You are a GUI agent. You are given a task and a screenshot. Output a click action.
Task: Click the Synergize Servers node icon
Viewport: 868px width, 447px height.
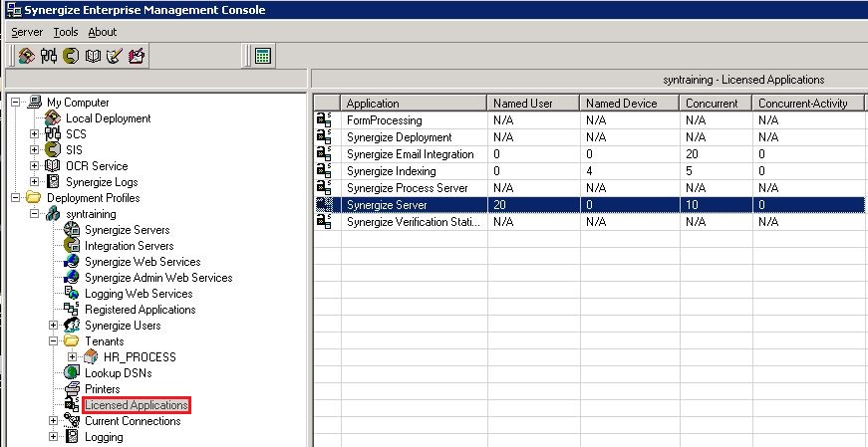[72, 230]
